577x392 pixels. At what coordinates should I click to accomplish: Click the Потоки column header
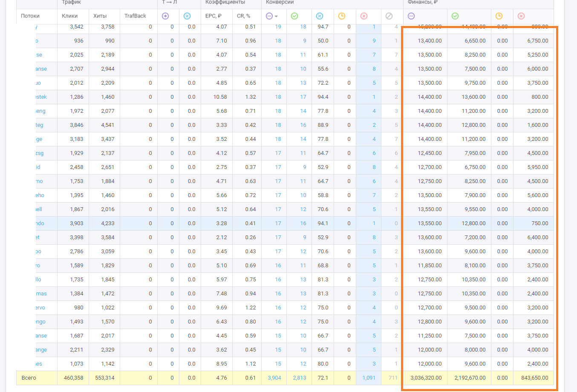click(30, 16)
